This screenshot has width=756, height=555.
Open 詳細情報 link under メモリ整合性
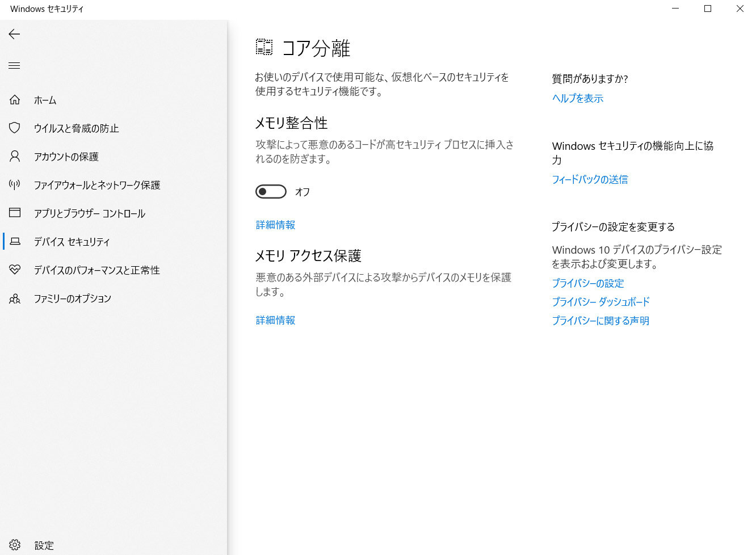tap(275, 225)
